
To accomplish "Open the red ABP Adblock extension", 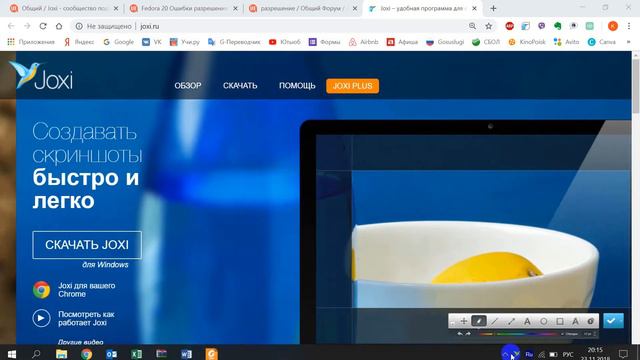I will tap(509, 26).
